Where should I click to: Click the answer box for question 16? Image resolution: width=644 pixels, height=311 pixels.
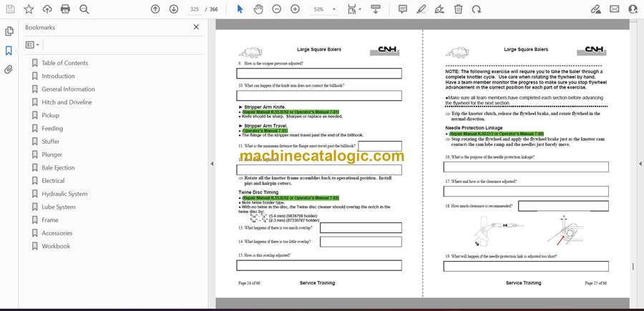pyautogui.click(x=526, y=167)
